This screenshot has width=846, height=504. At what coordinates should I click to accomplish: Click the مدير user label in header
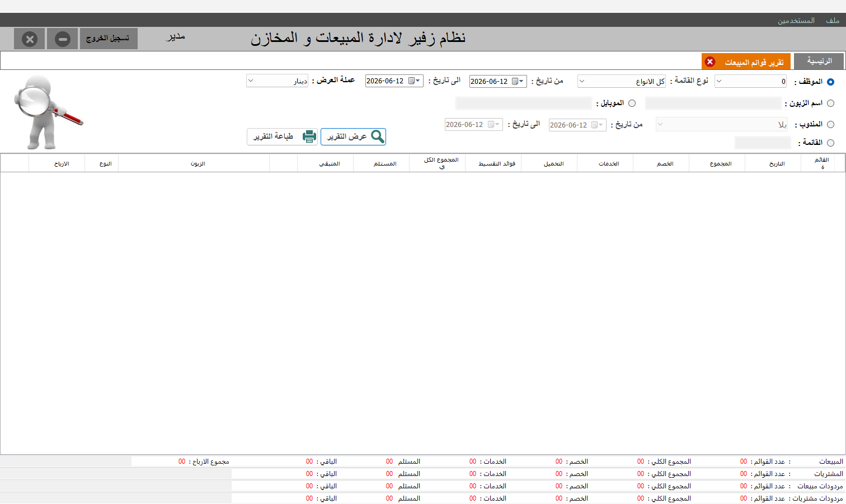pos(176,37)
